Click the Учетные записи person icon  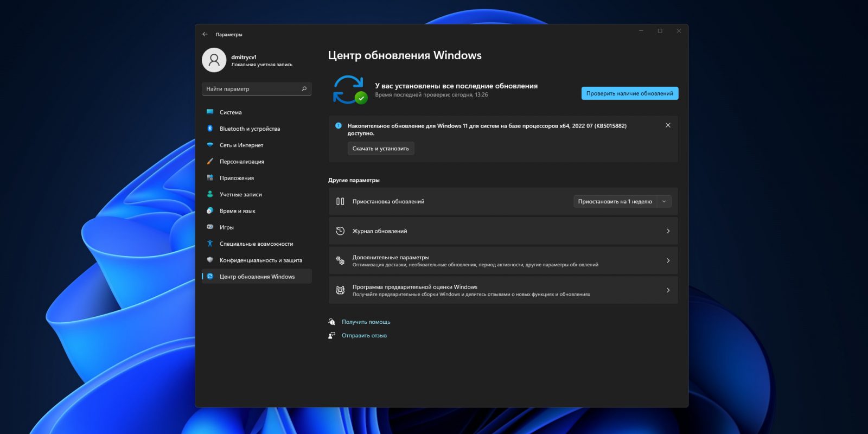pyautogui.click(x=210, y=194)
